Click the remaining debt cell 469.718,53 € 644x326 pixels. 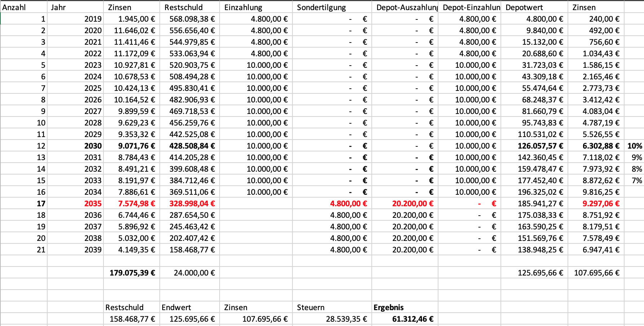click(190, 111)
